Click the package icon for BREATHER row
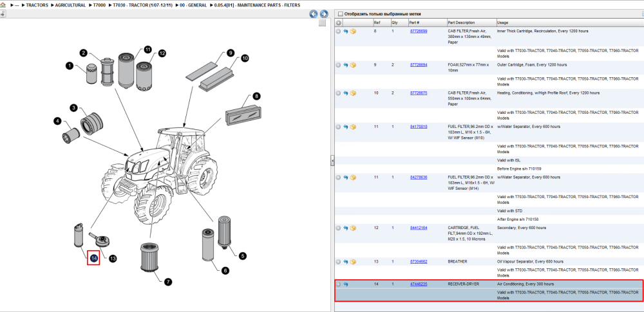This screenshot has width=644, height=312. point(353,262)
